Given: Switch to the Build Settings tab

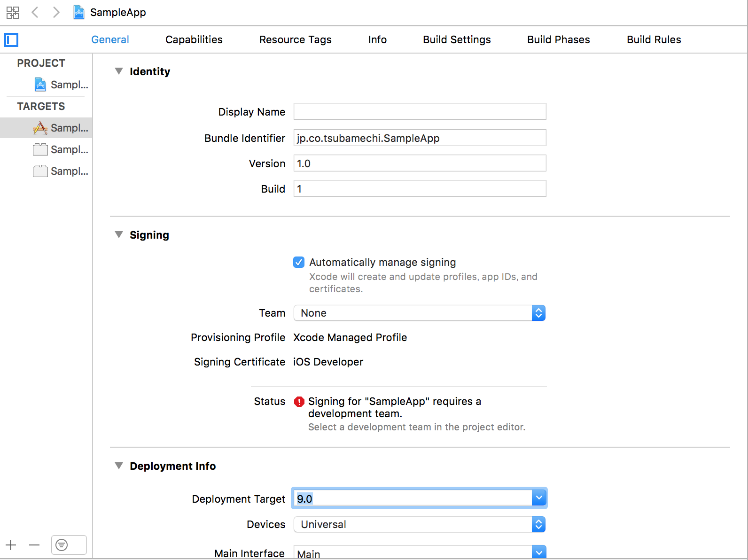Looking at the screenshot, I should (x=457, y=39).
